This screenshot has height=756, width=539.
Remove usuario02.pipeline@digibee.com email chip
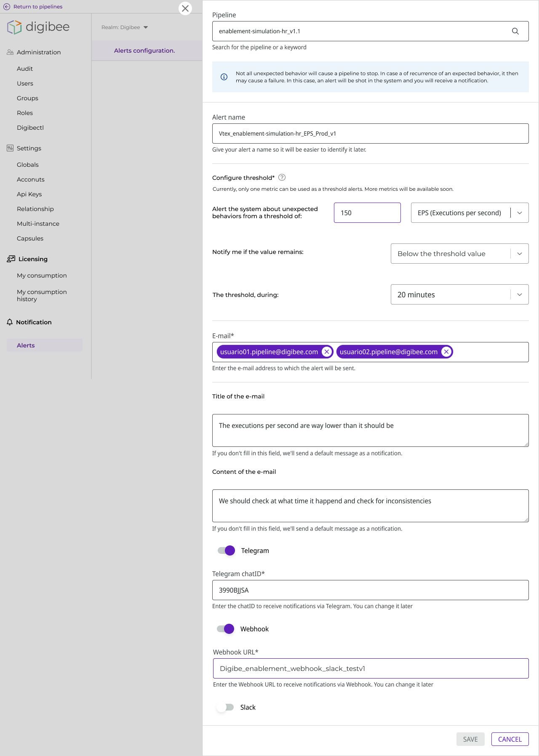coord(446,352)
